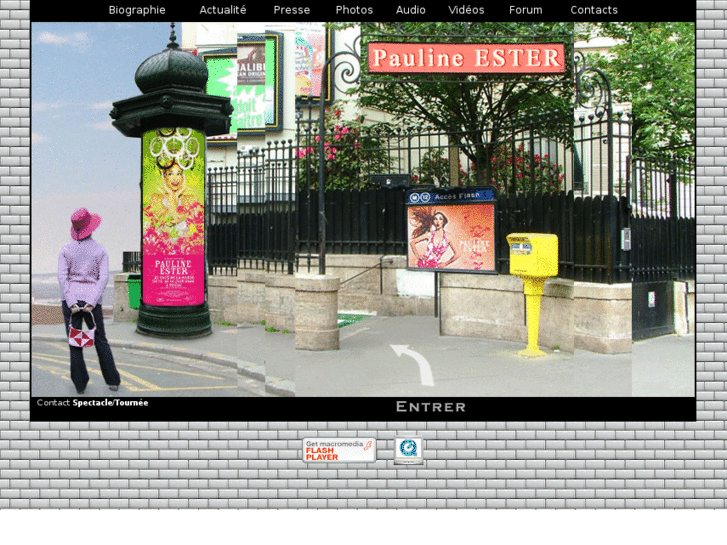This screenshot has width=727, height=545.
Task: Click the ENTRER link
Action: point(431,407)
